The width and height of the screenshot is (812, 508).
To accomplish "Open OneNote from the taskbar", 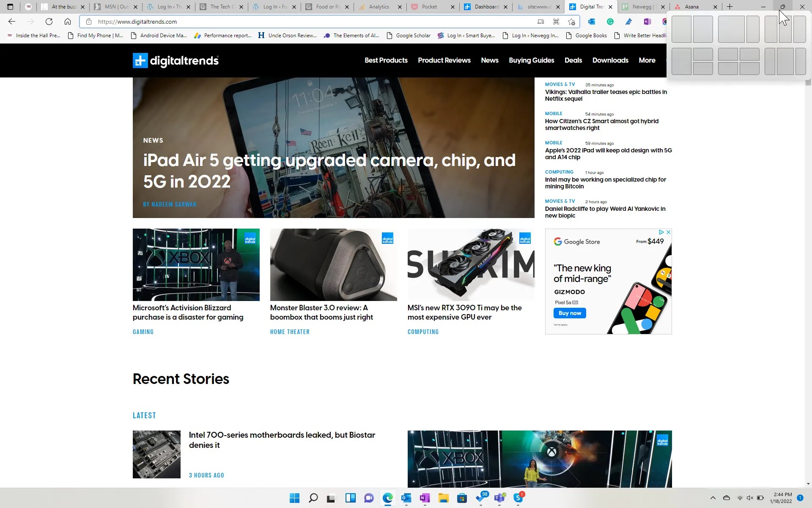I will (425, 498).
